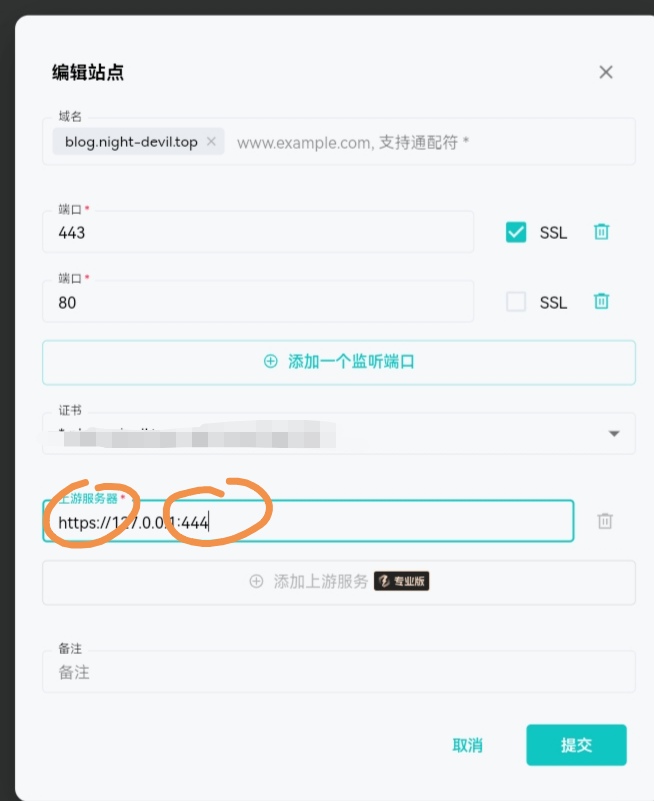Click the 备注 notes field

(339, 672)
